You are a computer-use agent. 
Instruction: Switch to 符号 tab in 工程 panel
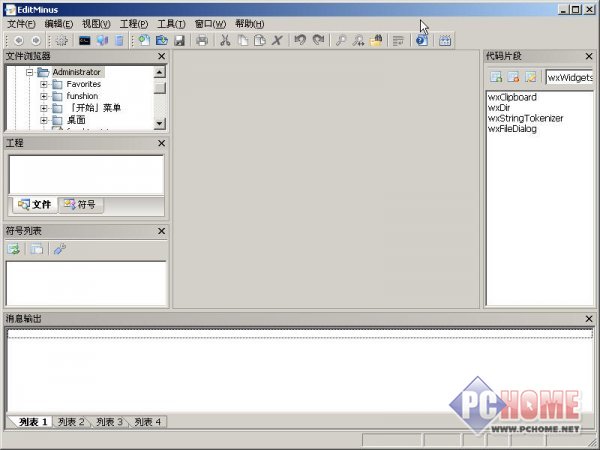pos(80,205)
